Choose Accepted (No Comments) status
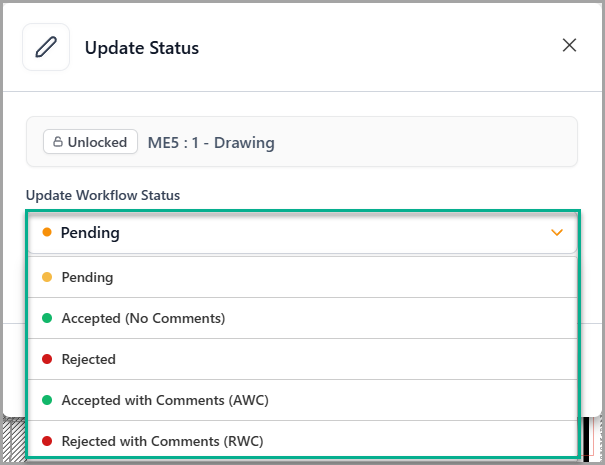 coord(143,318)
